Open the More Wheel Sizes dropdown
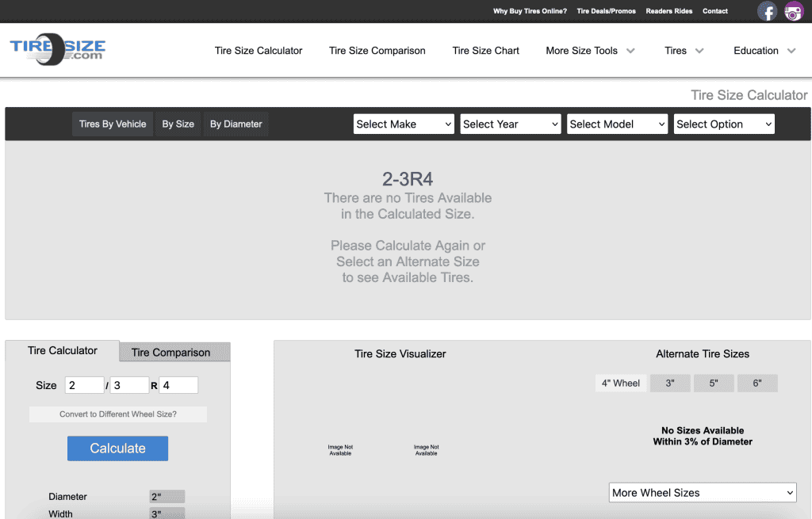The height and width of the screenshot is (519, 812). (703, 493)
